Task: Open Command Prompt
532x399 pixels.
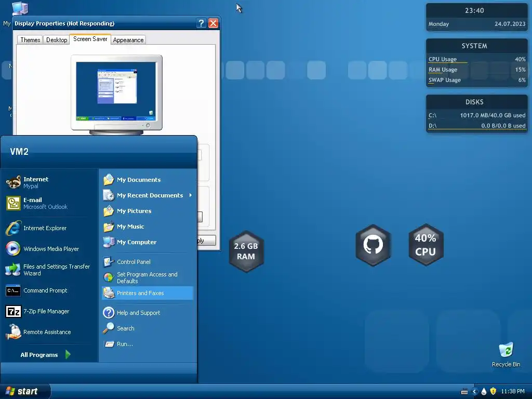Action: pyautogui.click(x=47, y=290)
